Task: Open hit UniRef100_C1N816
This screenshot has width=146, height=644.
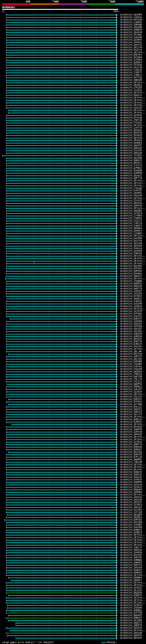Action: [131, 22]
